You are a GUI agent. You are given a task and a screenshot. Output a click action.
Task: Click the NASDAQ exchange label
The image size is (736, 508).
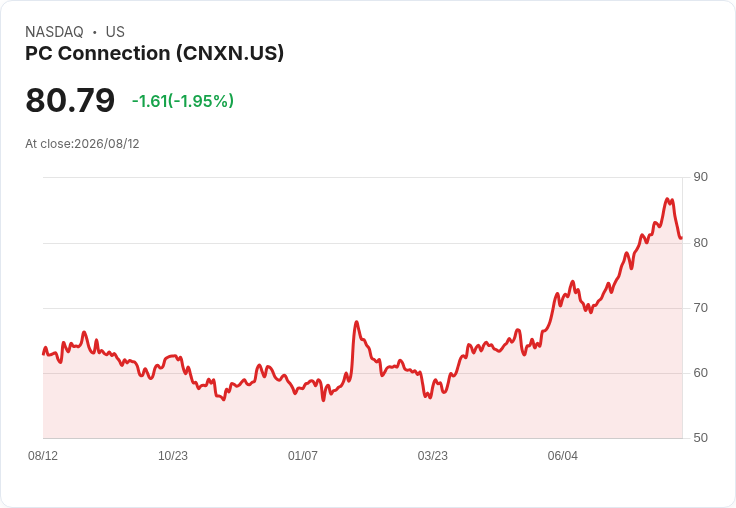coord(54,32)
